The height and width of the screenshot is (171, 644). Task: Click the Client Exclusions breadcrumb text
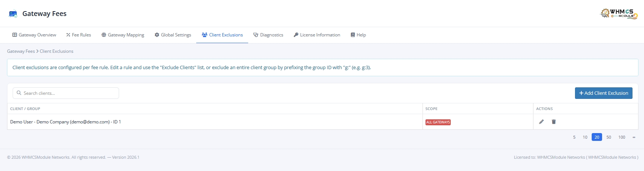56,51
